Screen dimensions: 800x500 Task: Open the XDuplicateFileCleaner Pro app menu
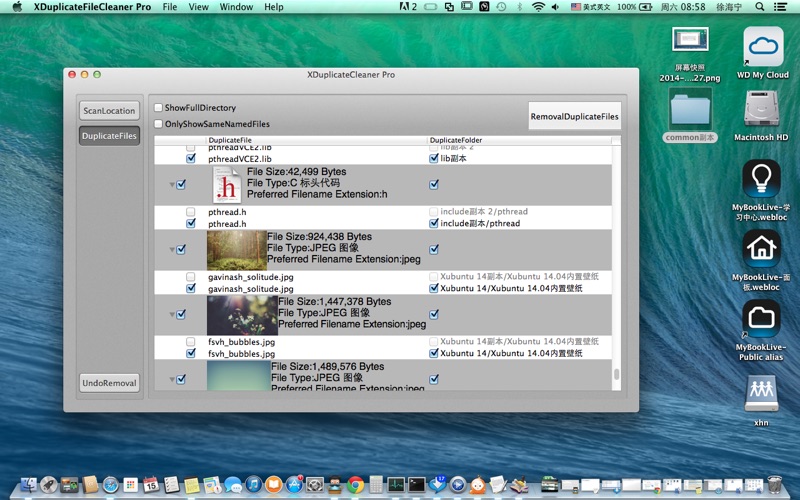92,7
